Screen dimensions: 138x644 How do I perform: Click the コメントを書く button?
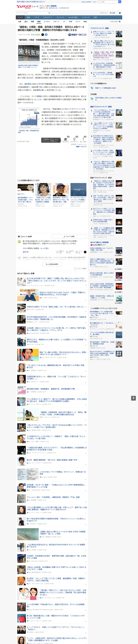(69, 236)
